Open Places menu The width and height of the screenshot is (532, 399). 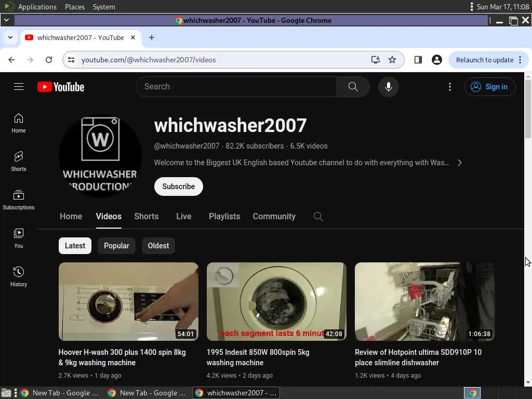pyautogui.click(x=75, y=7)
